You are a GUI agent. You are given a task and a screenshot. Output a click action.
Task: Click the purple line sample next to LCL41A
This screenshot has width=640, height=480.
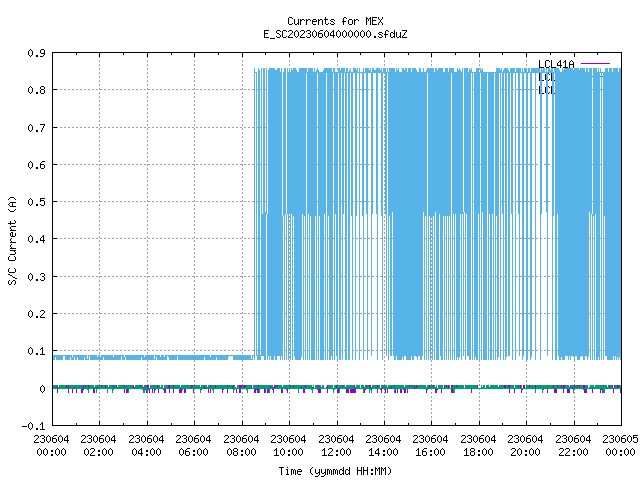[595, 64]
